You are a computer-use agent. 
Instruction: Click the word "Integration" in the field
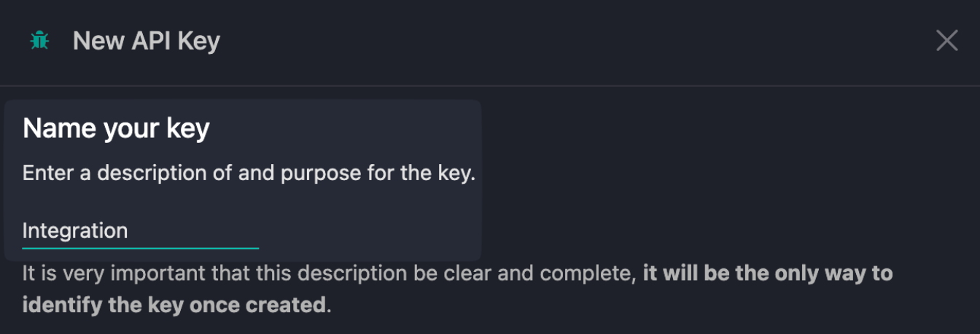(75, 231)
